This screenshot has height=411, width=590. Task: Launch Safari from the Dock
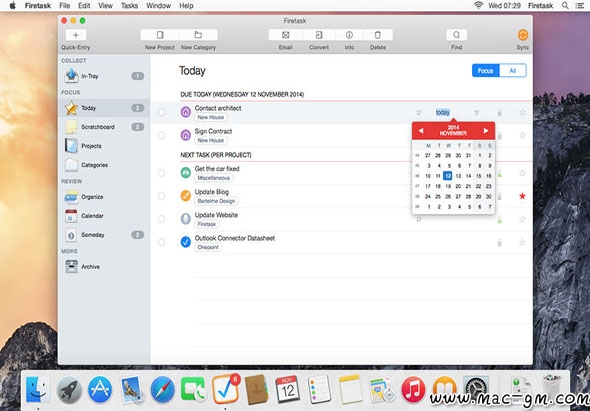(x=163, y=390)
